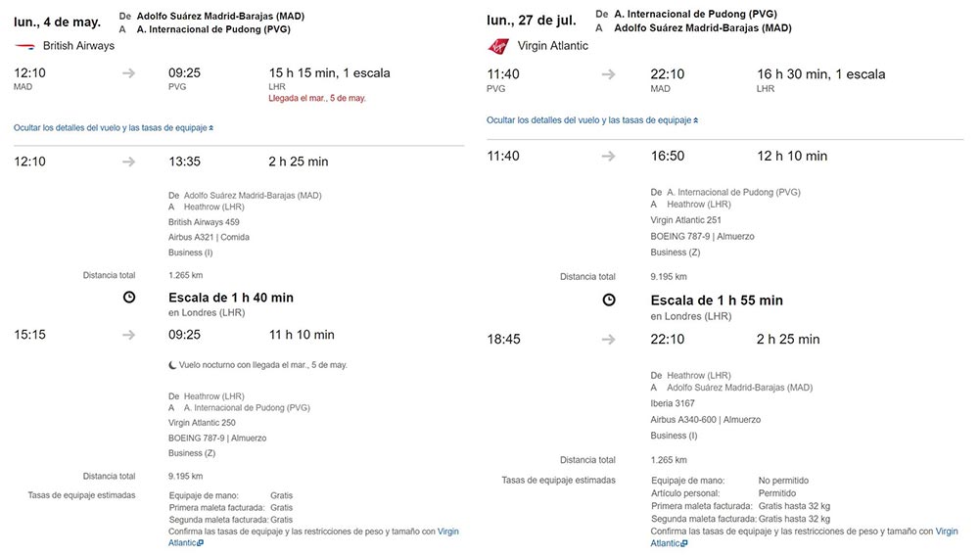980x555 pixels.
Task: Click the clock icon beside Escala de 1 h 55 min
Action: tap(609, 300)
